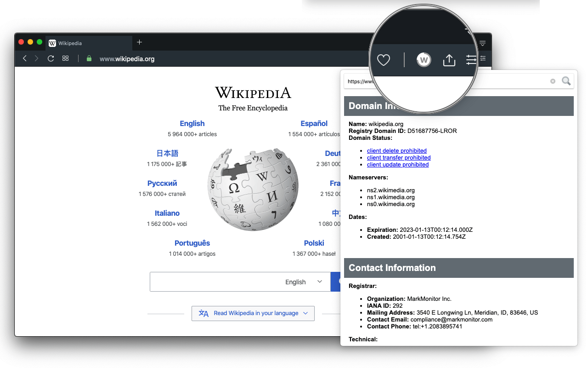
Task: Click the Organization value 'MarkMonitor Inc.'
Action: pos(429,299)
